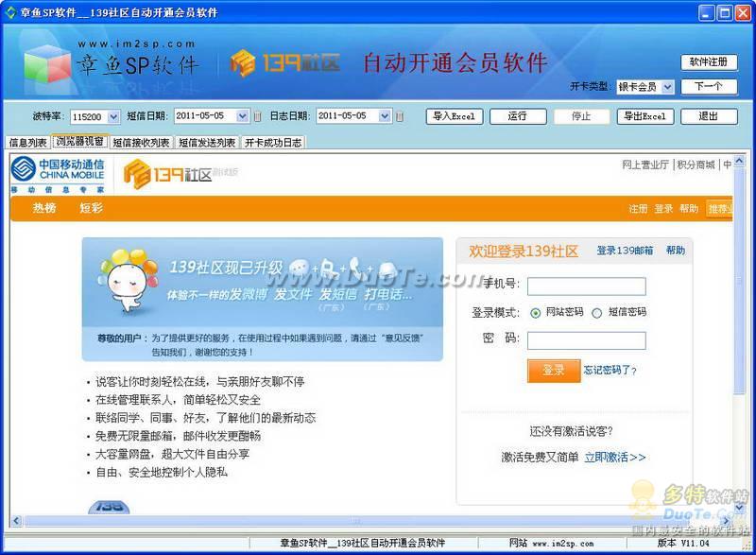
Task: Click the 日志日期 date value 2011-05-05
Action: [342, 115]
